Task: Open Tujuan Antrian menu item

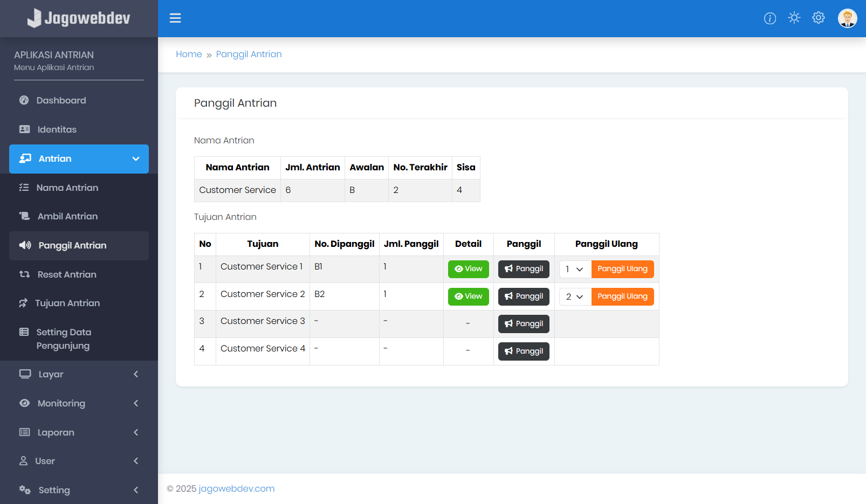Action: coord(79,303)
